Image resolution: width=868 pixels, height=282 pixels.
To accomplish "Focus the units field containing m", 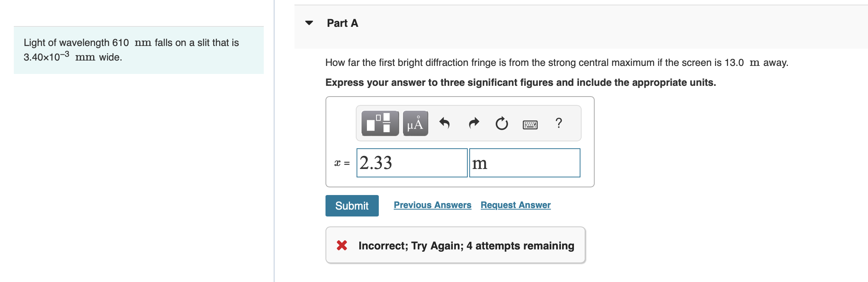I will [x=524, y=163].
